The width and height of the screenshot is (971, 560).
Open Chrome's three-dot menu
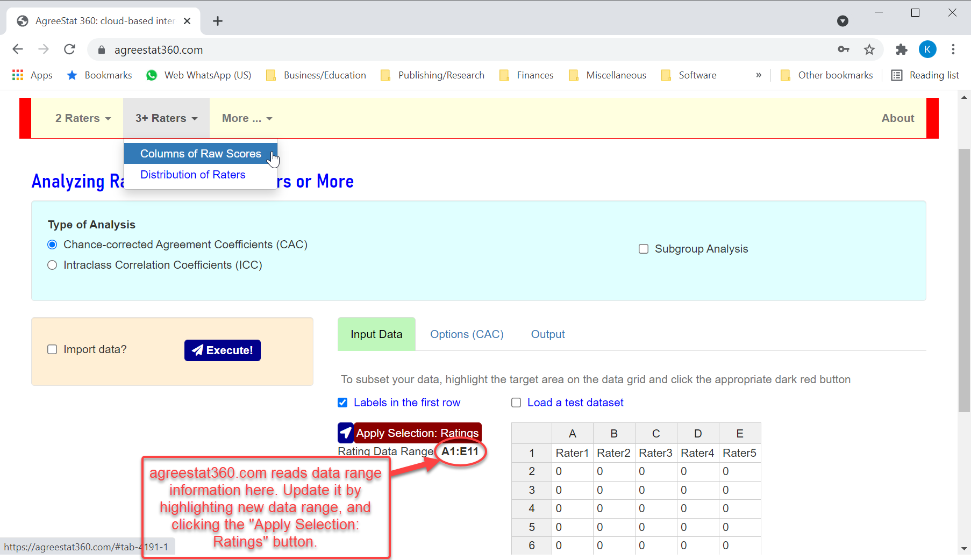click(953, 49)
